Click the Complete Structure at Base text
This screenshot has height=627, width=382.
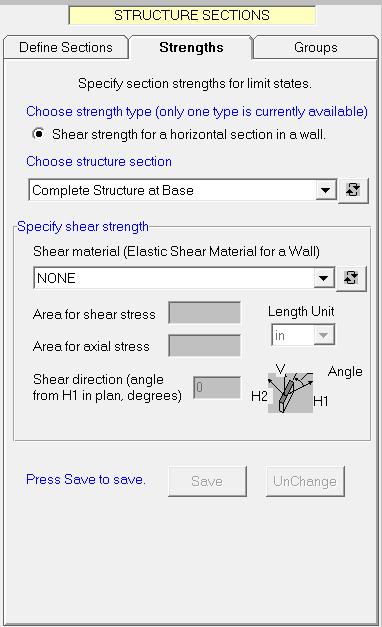[x=113, y=190]
